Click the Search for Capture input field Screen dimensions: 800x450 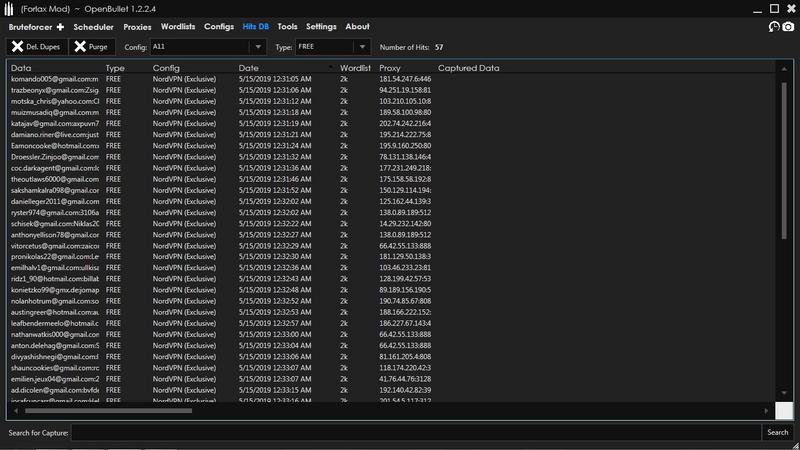(x=416, y=433)
